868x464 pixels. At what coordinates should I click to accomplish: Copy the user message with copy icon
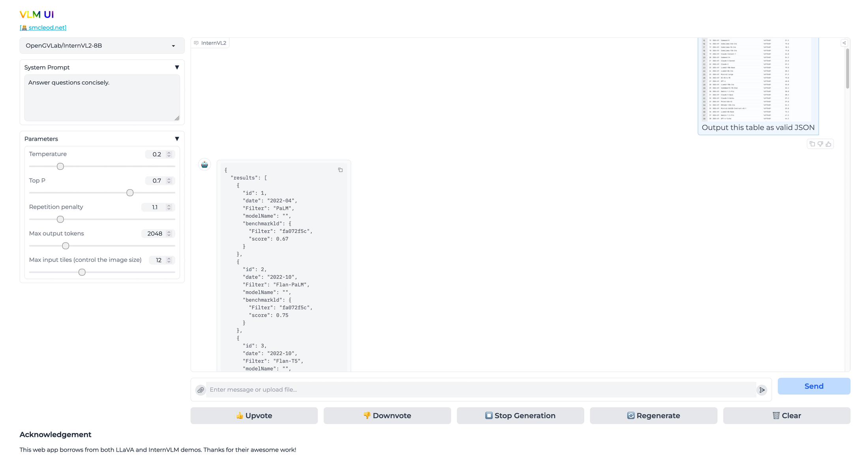812,144
